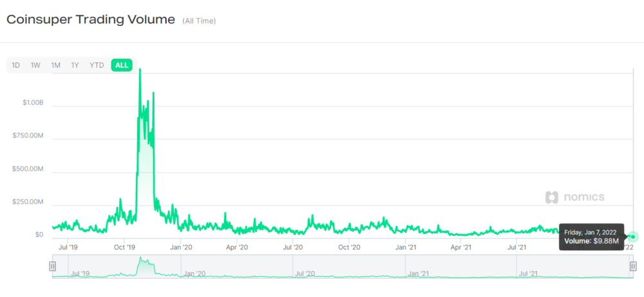Image resolution: width=644 pixels, height=297 pixels.
Task: Click the $750.00M y-axis label
Action: click(28, 136)
